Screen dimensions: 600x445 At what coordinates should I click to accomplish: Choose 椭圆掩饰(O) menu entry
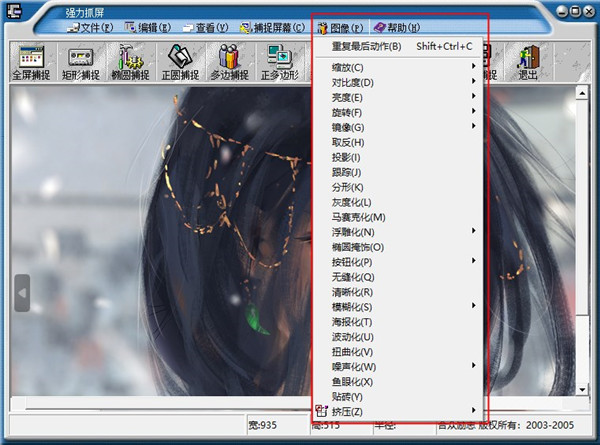[398, 247]
